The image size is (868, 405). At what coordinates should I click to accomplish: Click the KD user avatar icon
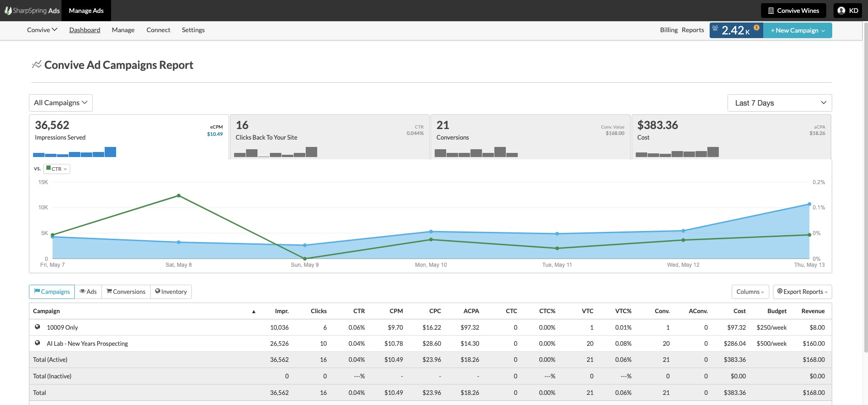[x=841, y=11]
